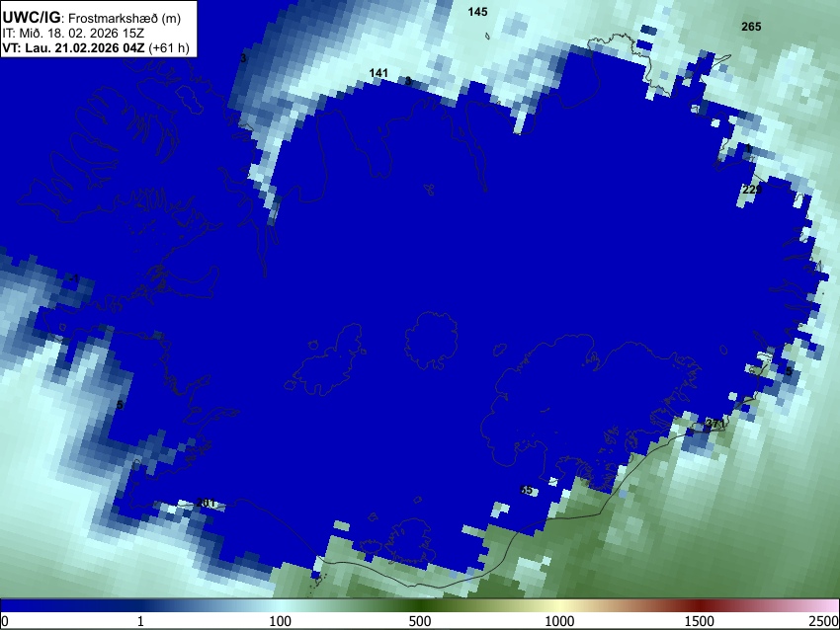Click the map value label 145
Image resolution: width=840 pixels, height=630 pixels.
click(x=477, y=12)
